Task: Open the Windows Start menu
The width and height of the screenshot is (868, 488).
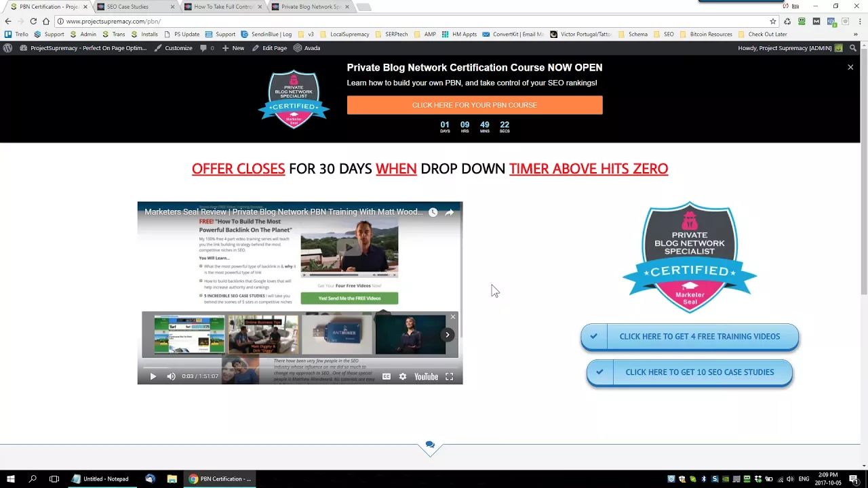Action: pyautogui.click(x=10, y=479)
